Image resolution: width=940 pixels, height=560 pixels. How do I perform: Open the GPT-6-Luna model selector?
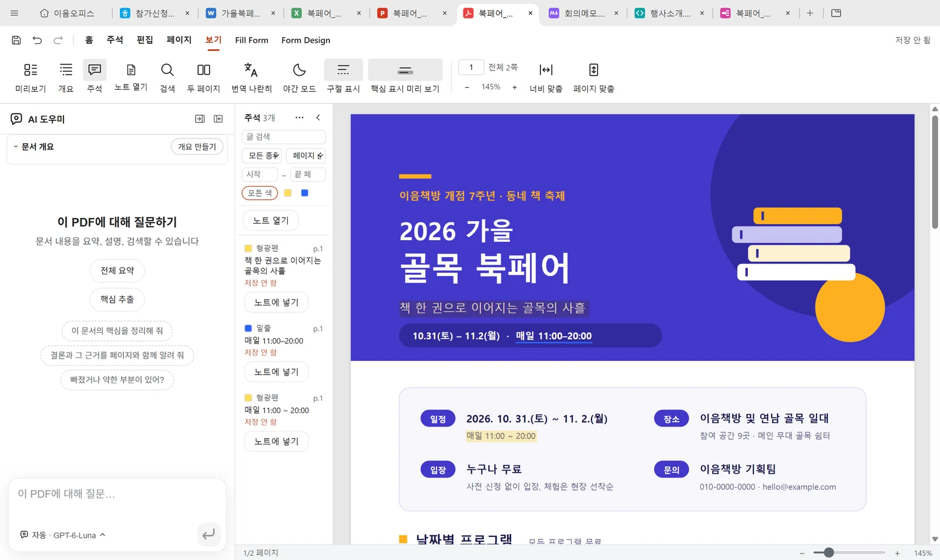coord(63,535)
